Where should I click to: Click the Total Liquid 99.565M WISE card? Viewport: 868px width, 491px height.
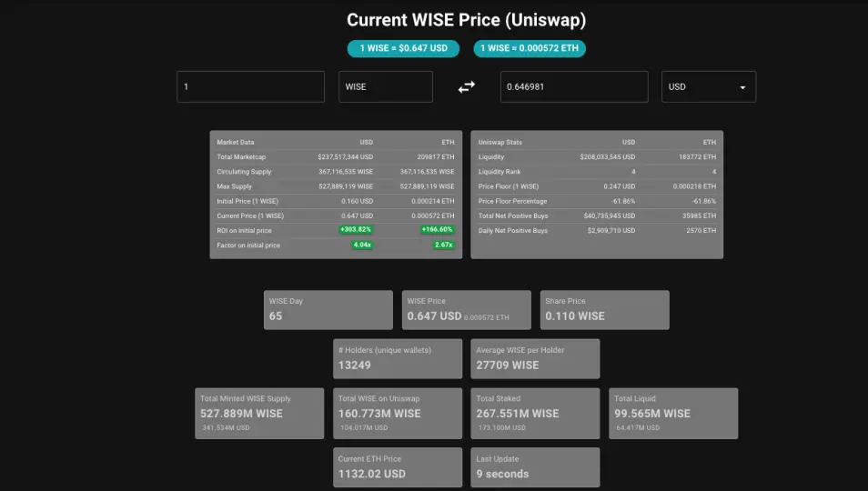673,414
